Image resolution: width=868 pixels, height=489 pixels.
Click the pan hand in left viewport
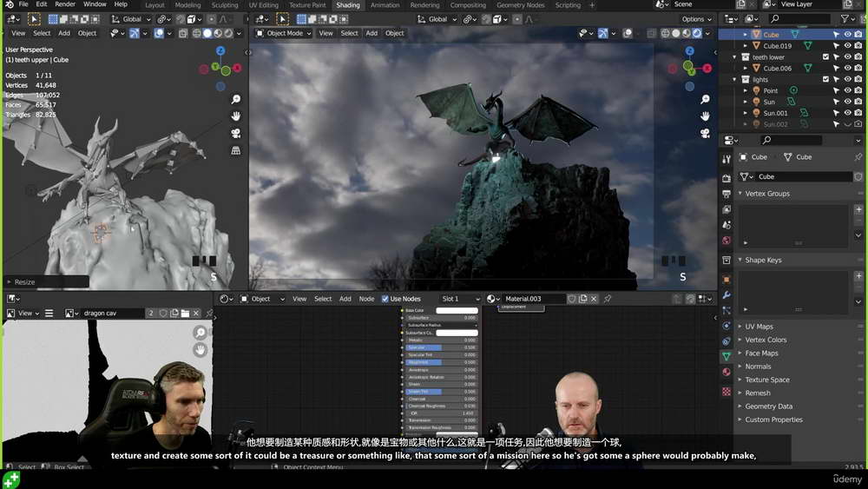236,116
